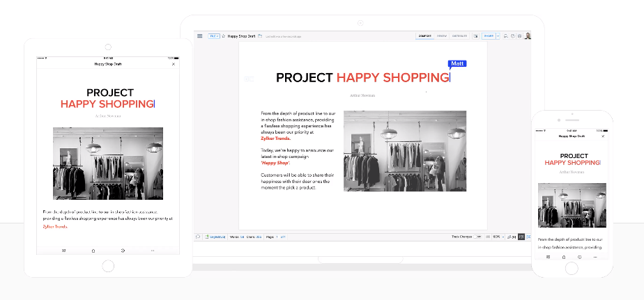Open the more (dots) icon on tablet toolbar
This screenshot has height=300, width=644.
(x=153, y=251)
